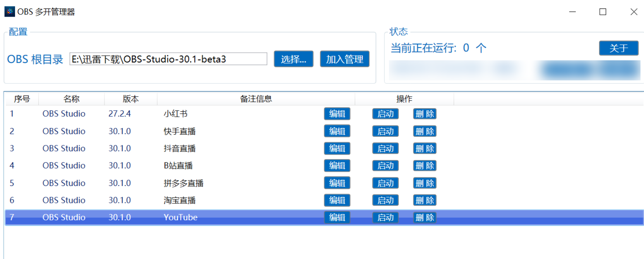Minimize the OBS 多开管理器 window
644x259 pixels.
coord(572,12)
